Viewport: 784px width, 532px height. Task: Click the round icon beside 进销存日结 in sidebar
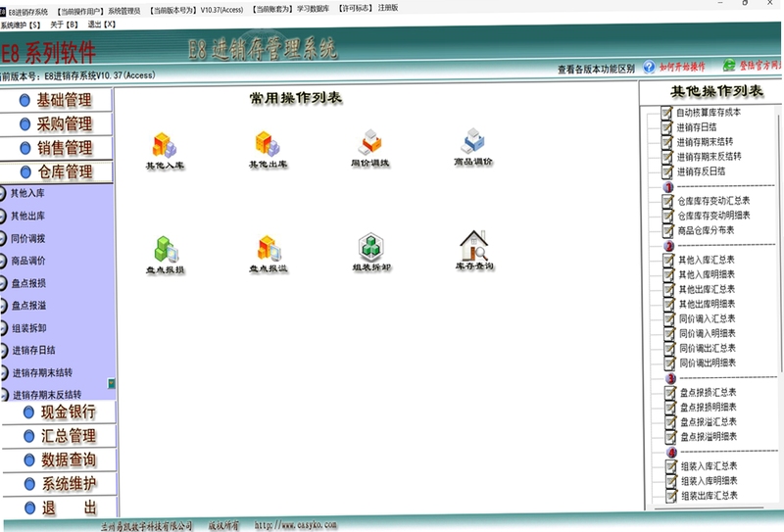pos(4,351)
